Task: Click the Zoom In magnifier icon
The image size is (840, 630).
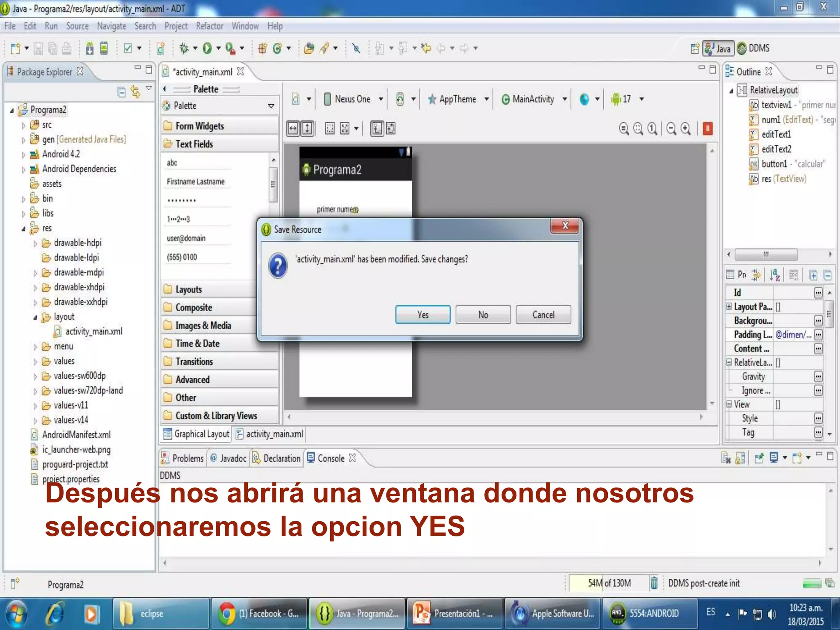Action: point(686,129)
